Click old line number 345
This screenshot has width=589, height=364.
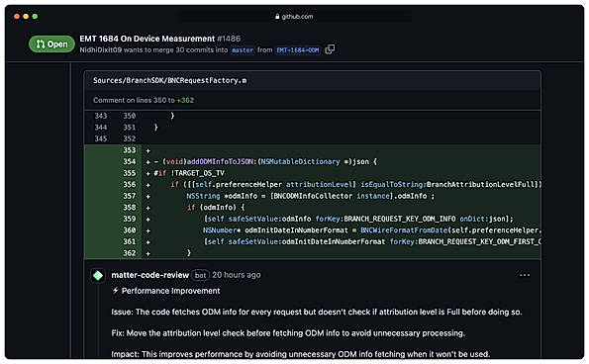click(x=101, y=138)
